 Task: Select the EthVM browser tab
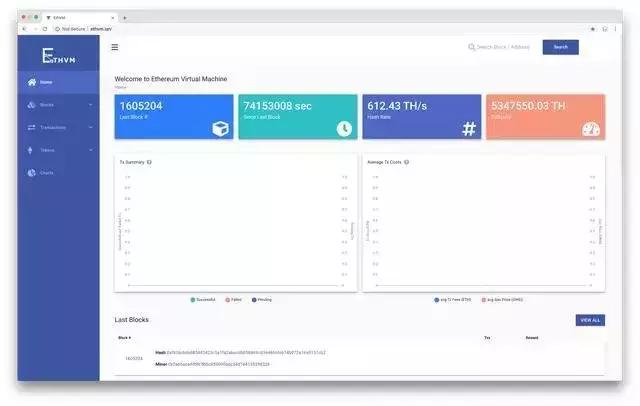(80, 18)
